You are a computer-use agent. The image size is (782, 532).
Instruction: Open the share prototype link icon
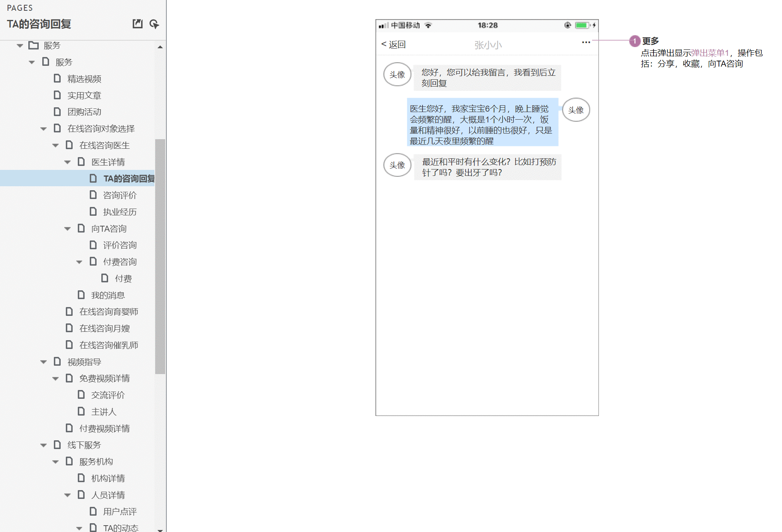tap(137, 24)
